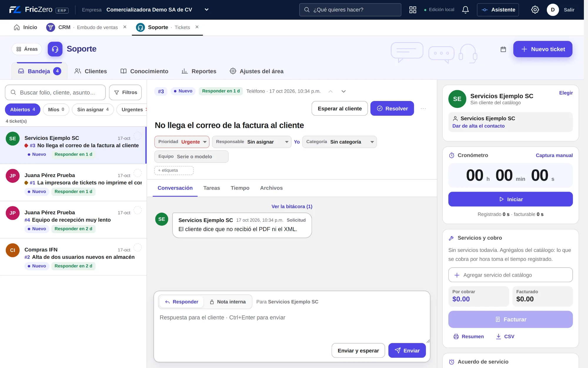Switch to the Archivos tab
This screenshot has height=368, width=588.
[x=271, y=188]
